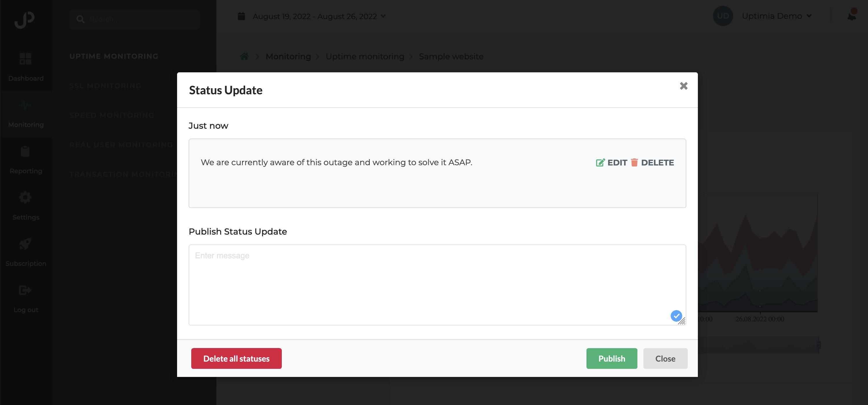Screen dimensions: 868x405
Task: Click the EDIT pencil icon on status message
Action: point(600,163)
